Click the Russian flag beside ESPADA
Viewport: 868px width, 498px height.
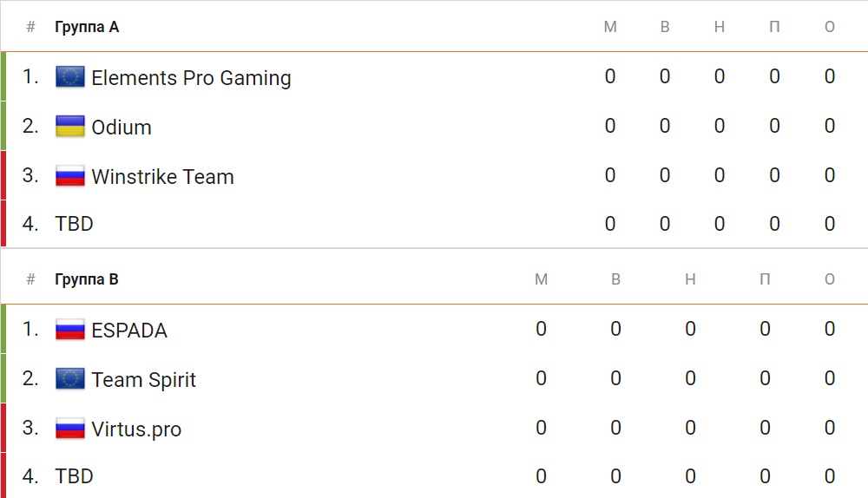click(x=70, y=330)
